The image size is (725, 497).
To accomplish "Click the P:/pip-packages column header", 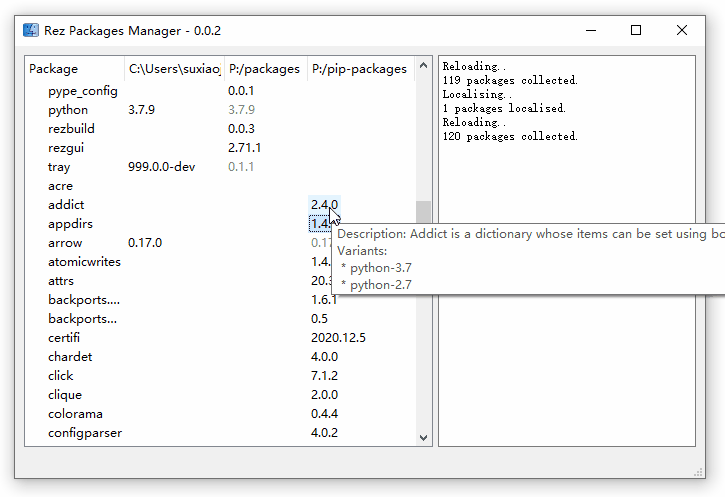I will point(361,69).
